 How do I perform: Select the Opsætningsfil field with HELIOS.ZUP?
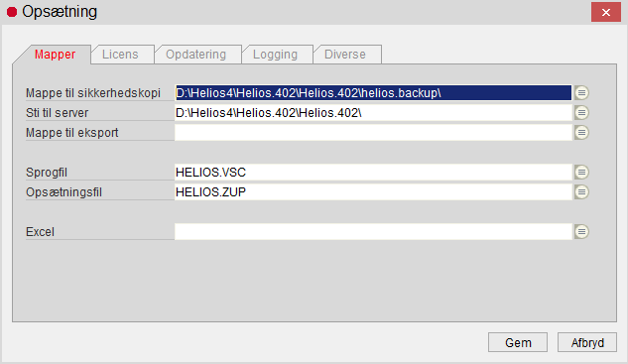[x=373, y=192]
